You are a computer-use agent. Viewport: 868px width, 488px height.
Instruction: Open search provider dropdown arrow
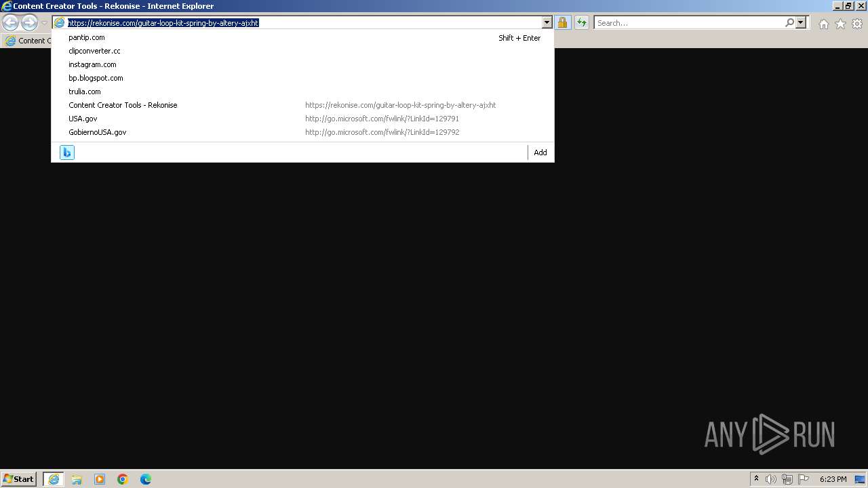pyautogui.click(x=801, y=23)
